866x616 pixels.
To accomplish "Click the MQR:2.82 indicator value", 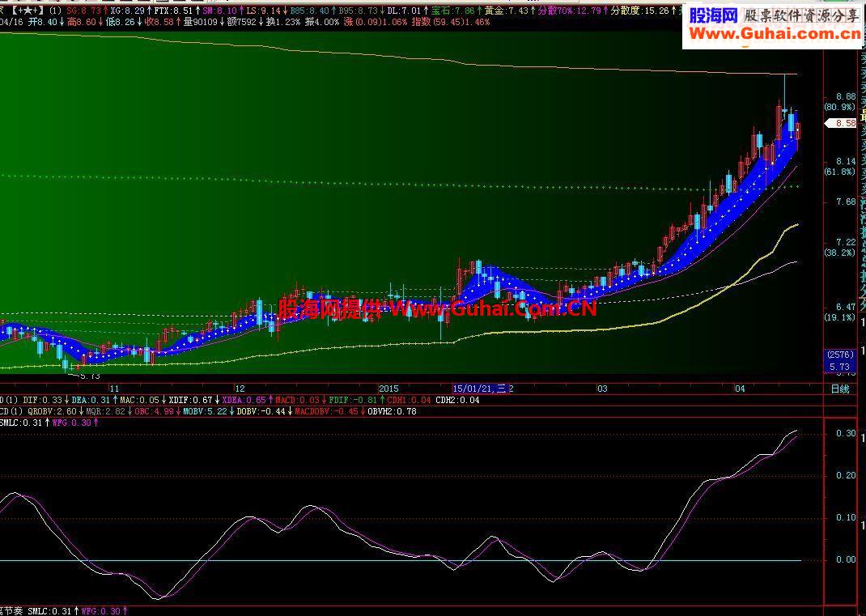I will (x=106, y=411).
